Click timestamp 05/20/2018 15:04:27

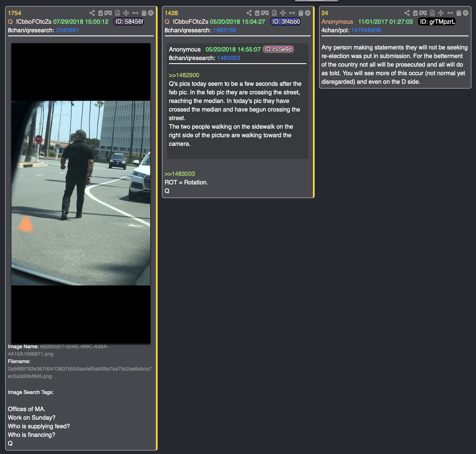pyautogui.click(x=237, y=22)
